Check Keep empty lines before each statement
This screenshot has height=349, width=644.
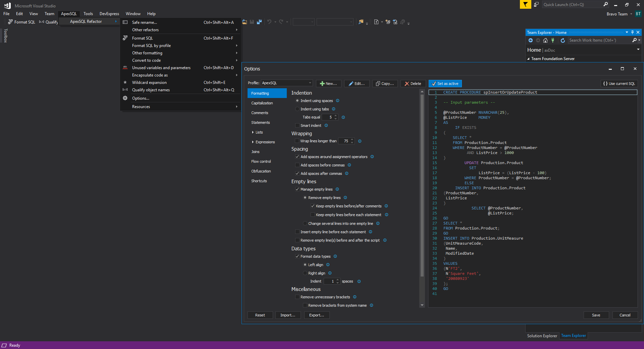click(x=313, y=215)
